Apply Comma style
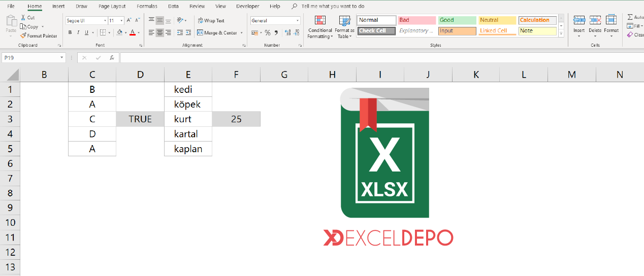 click(x=276, y=32)
